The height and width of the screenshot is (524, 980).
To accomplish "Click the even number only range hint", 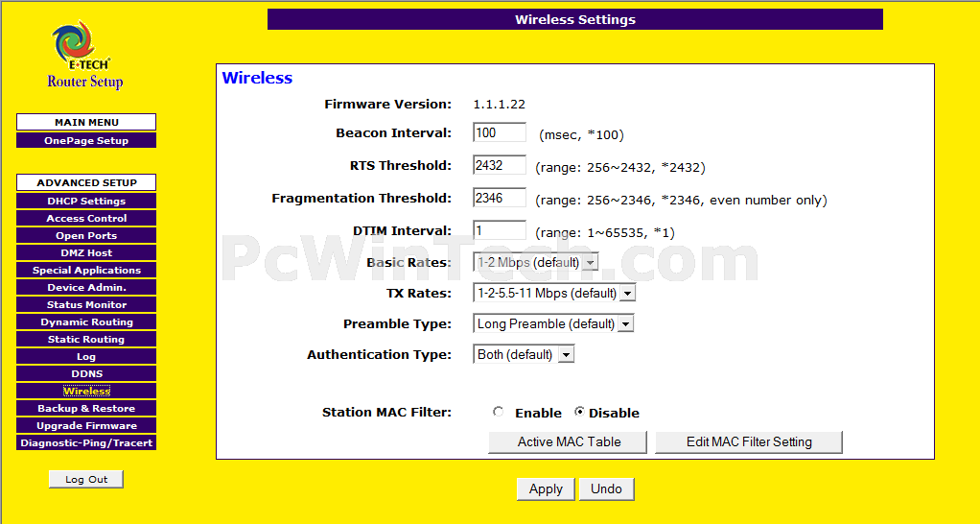I will pyautogui.click(x=681, y=200).
